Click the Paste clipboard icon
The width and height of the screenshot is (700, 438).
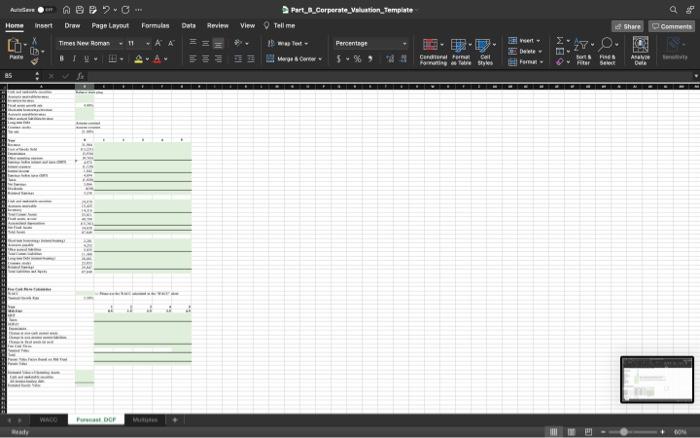pos(15,49)
